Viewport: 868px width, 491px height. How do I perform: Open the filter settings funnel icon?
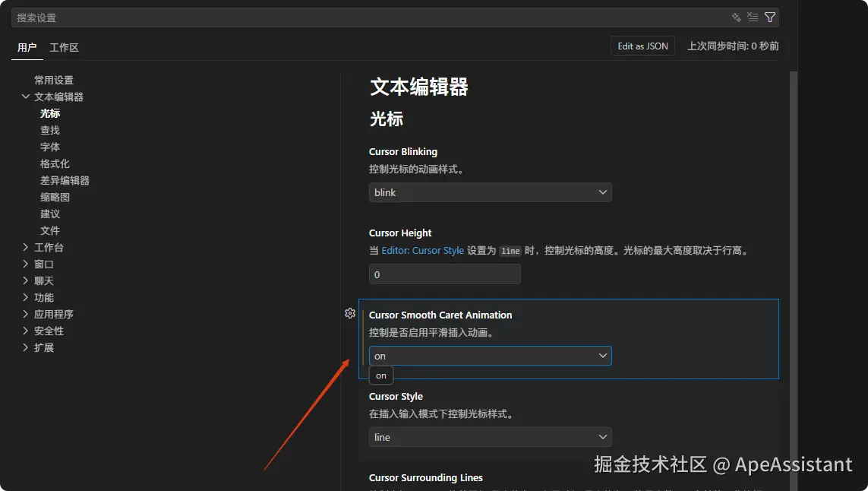(770, 17)
